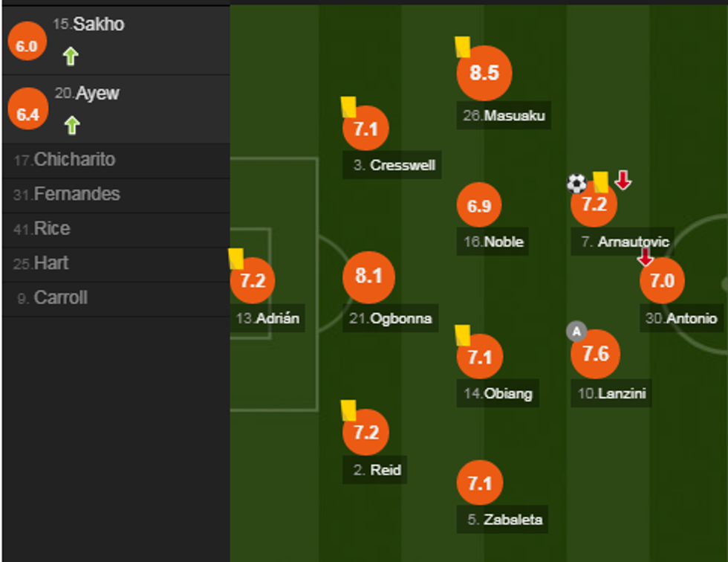This screenshot has height=562, width=728.
Task: Click Masuaku's 8.5 rating circle
Action: point(484,73)
